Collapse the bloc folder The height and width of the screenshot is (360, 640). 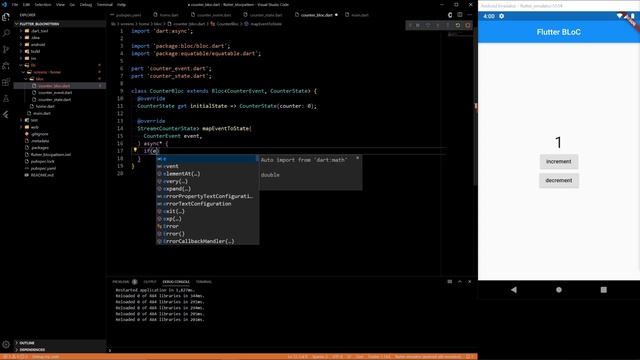click(x=39, y=79)
